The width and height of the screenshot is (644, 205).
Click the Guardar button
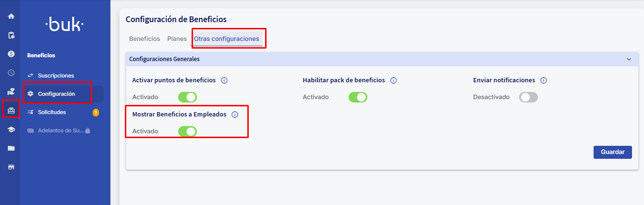pyautogui.click(x=612, y=152)
